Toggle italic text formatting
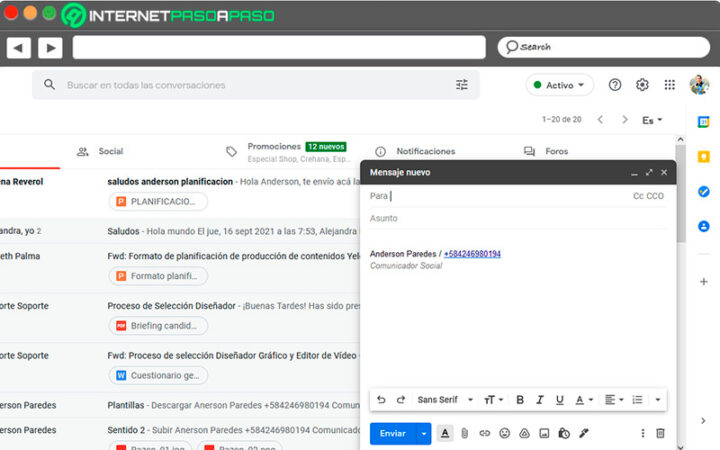Image resolution: width=720 pixels, height=450 pixels. pos(540,400)
